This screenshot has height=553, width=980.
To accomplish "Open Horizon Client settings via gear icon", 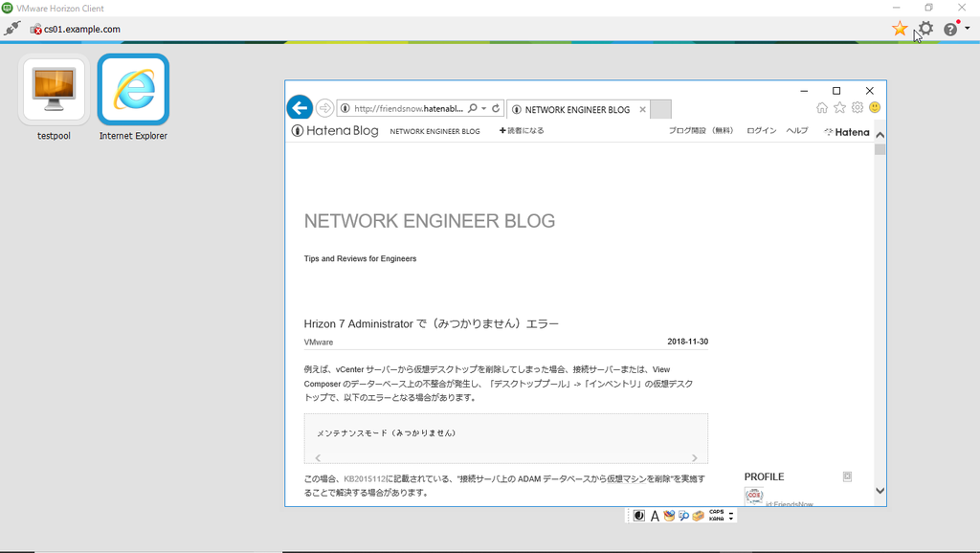I will coord(924,29).
